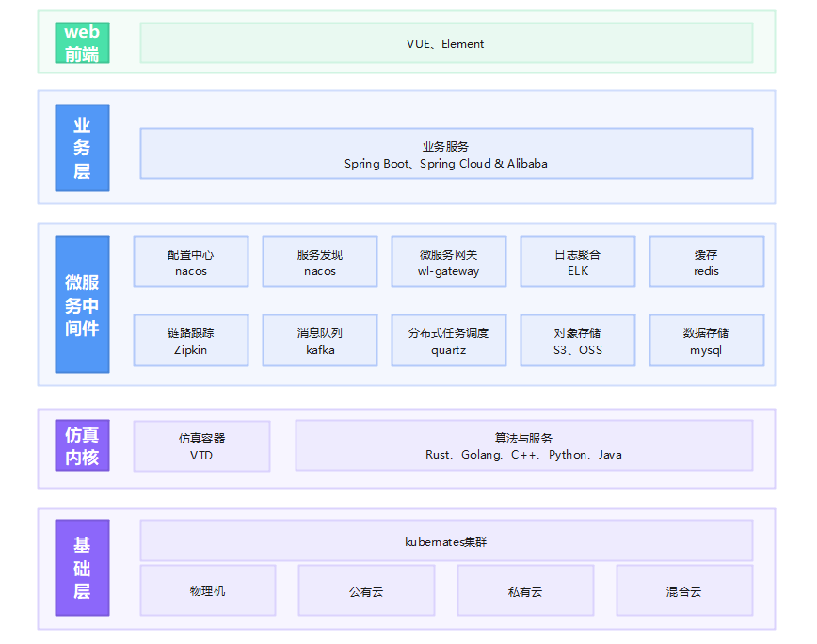Screen dimensions: 817x644
Task: Select the 算法与服务 languages box
Action: (x=524, y=445)
